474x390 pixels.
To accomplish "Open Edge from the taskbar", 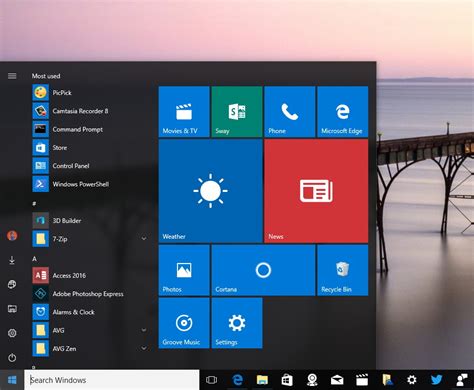I will [237, 380].
